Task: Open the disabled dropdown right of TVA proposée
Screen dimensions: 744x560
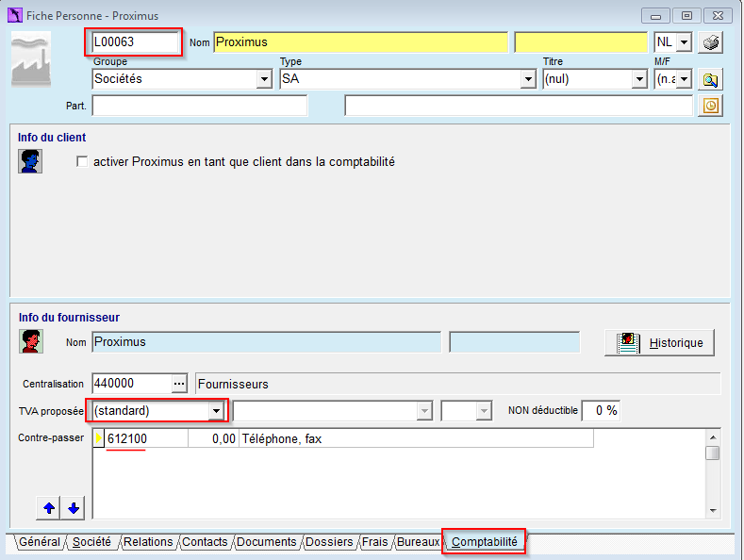Action: coord(424,411)
